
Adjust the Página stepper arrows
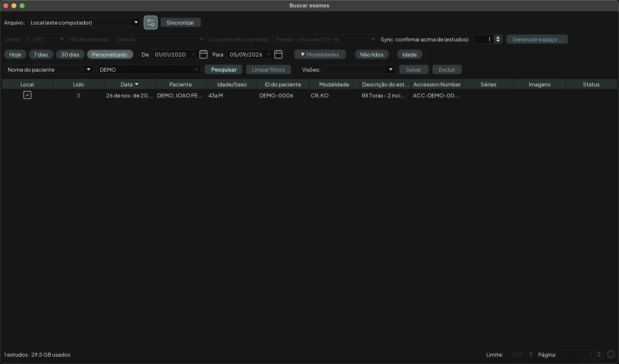599,354
